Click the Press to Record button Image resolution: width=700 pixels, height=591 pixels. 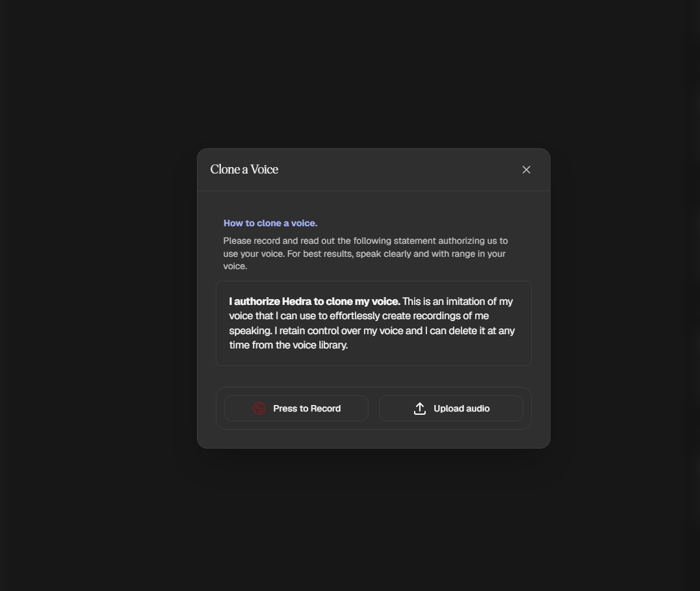tap(296, 408)
